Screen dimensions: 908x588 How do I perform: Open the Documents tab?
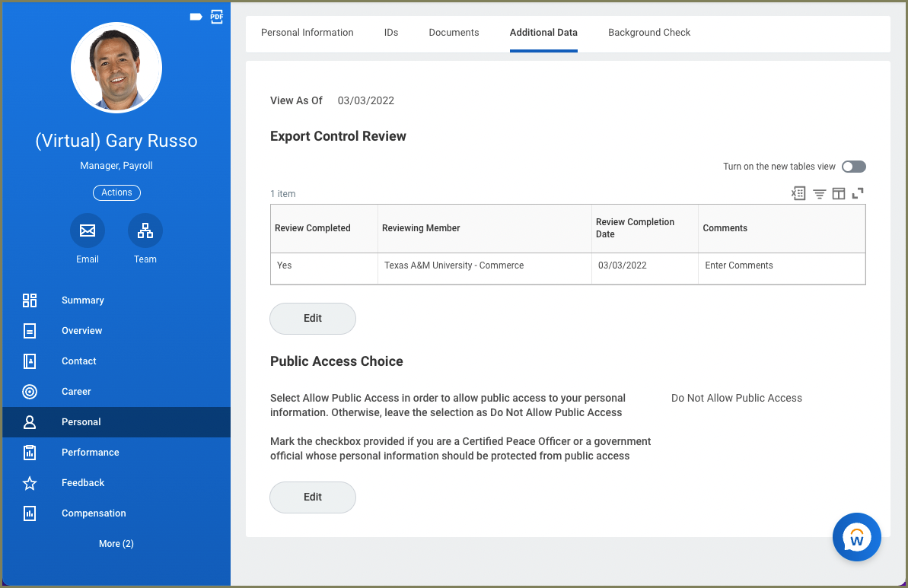click(454, 33)
